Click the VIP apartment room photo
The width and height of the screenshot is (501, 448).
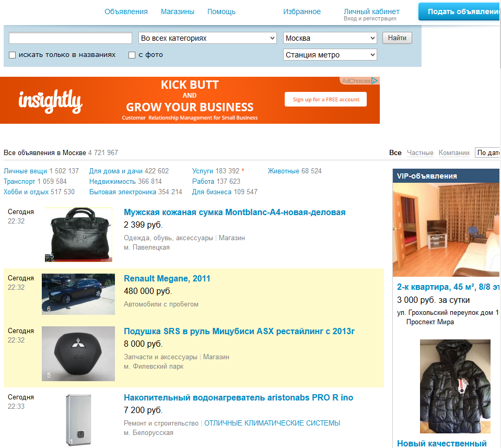click(446, 230)
